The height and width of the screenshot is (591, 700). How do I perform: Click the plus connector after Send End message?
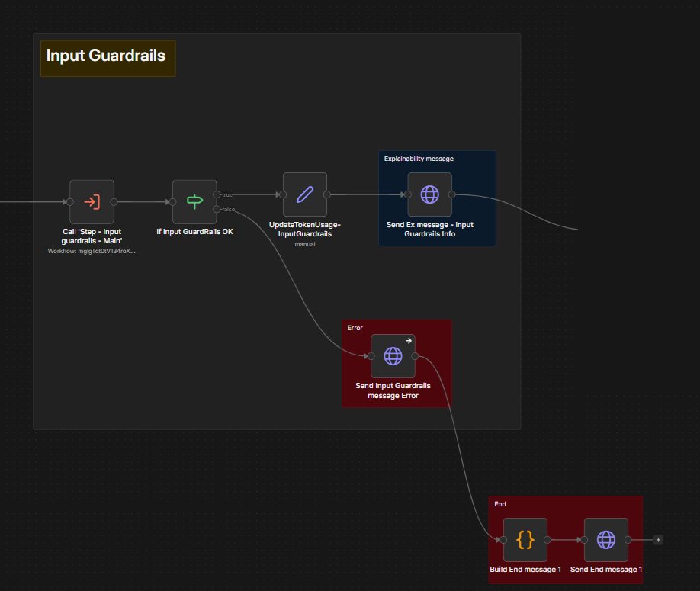pyautogui.click(x=658, y=540)
